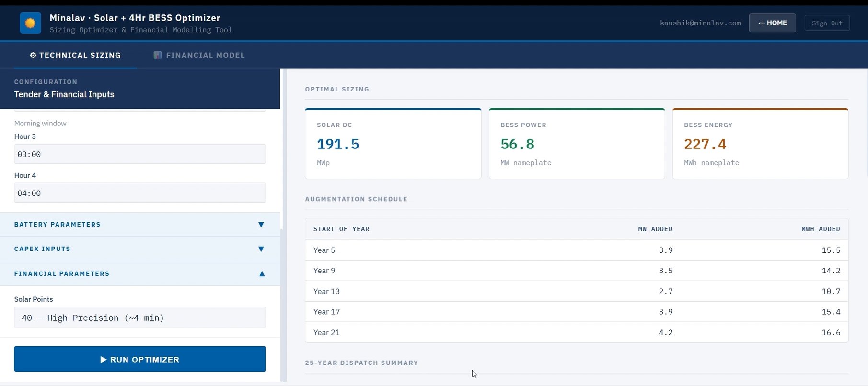Viewport: 868px width, 386px height.
Task: Go back using the Home button
Action: (x=772, y=23)
